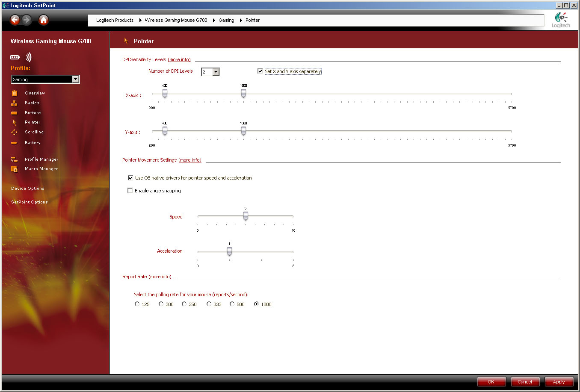Screen dimensions: 580x392
Task: Click the pointer icon in the page header
Action: pos(126,41)
